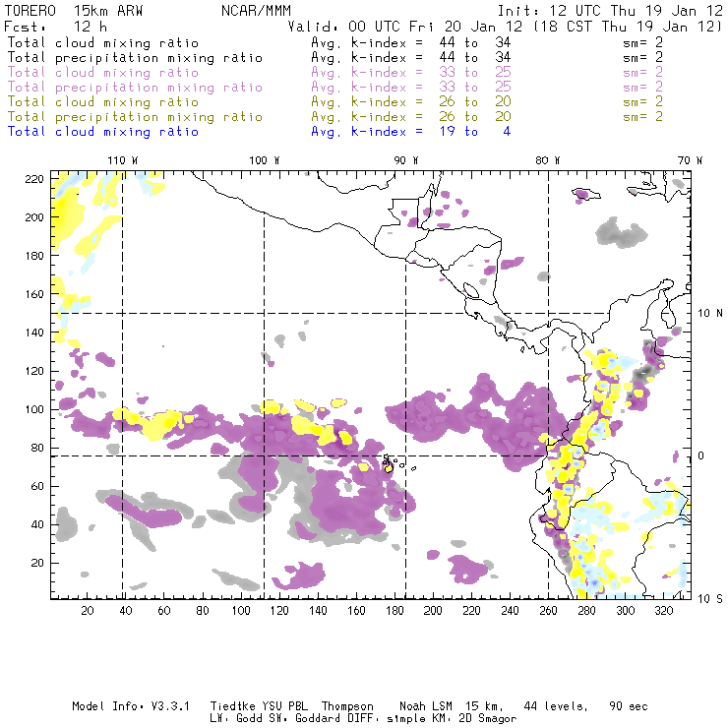Click the '44 levels' footer text
This screenshot has height=728, width=728.
coord(556,706)
